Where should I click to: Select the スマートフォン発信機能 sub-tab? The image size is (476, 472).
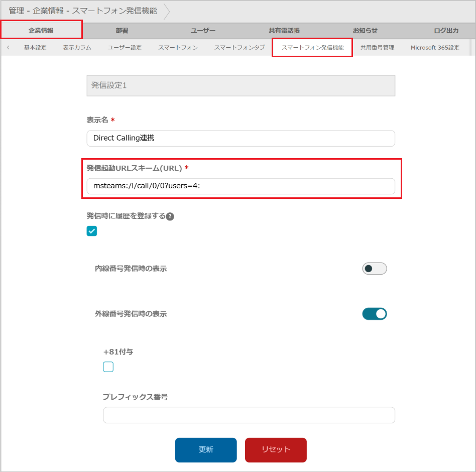point(312,47)
